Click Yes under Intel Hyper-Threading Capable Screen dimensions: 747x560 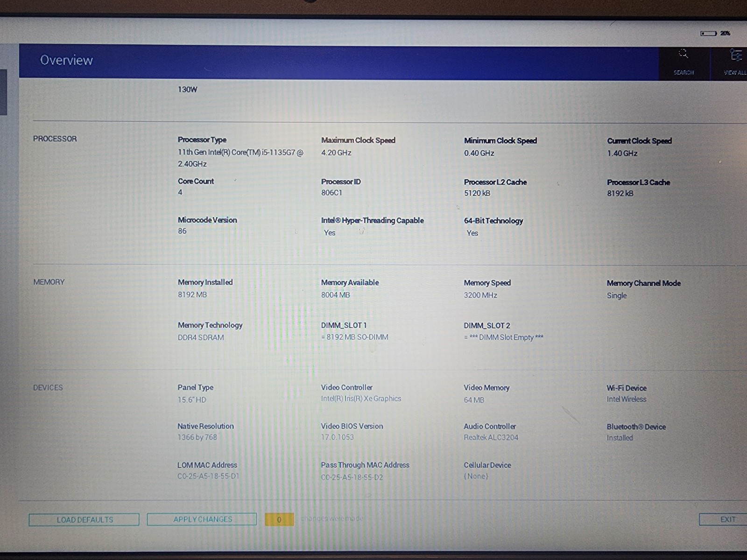coord(330,233)
